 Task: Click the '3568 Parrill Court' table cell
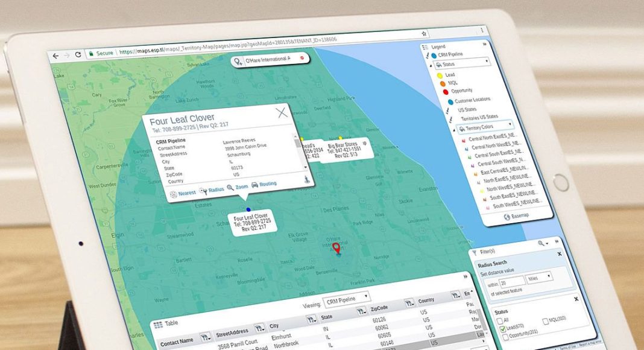tap(238, 343)
